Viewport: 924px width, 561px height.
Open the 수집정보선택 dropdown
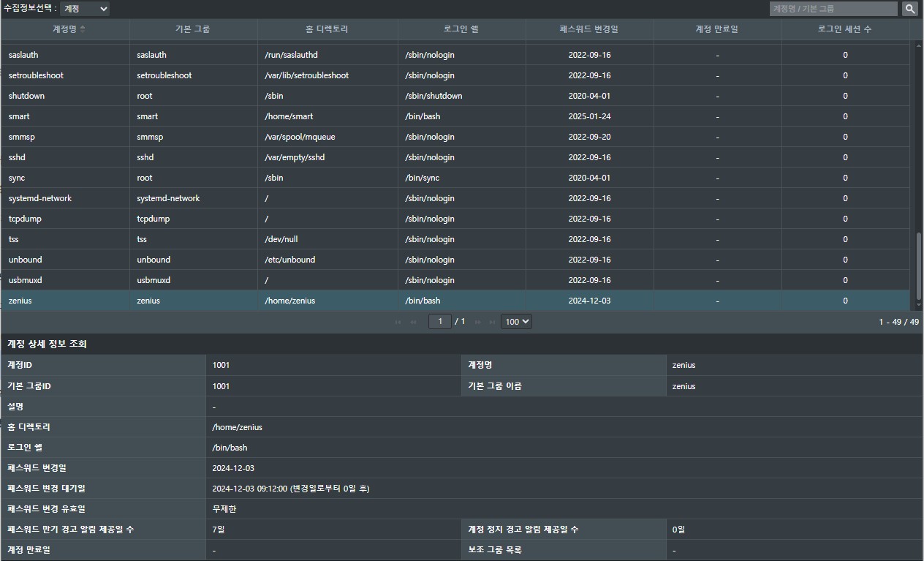[85, 9]
